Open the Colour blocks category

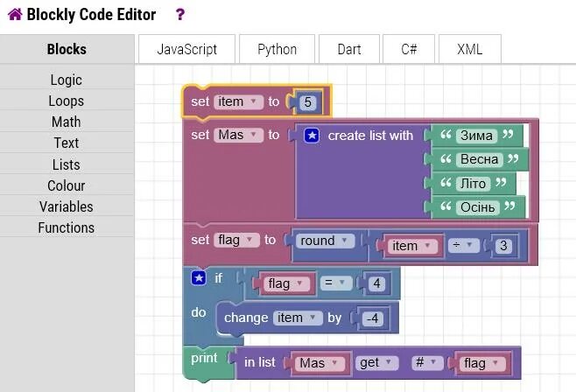point(66,185)
